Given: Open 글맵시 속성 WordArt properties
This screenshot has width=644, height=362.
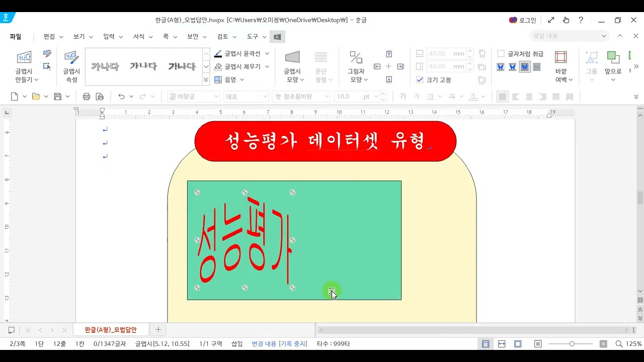Looking at the screenshot, I should [x=71, y=67].
